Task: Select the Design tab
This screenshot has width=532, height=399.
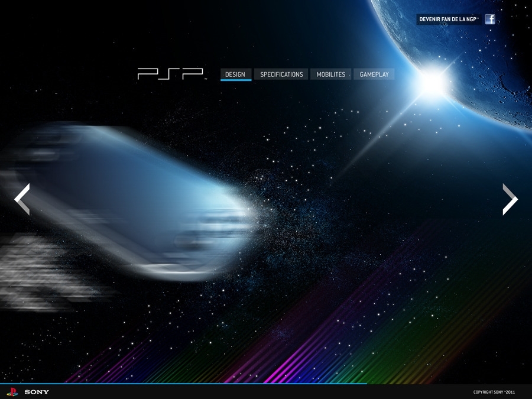Action: [x=236, y=74]
